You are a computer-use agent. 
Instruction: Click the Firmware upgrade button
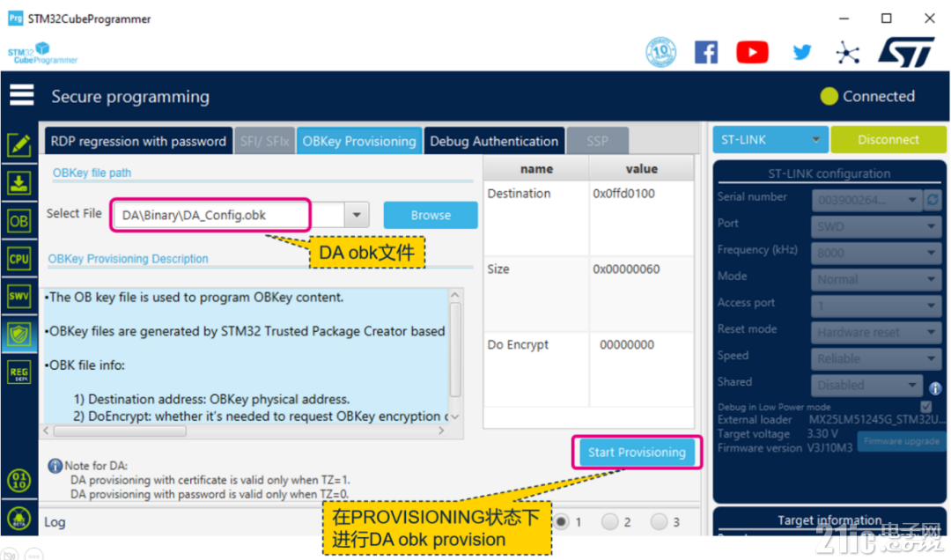[902, 441]
